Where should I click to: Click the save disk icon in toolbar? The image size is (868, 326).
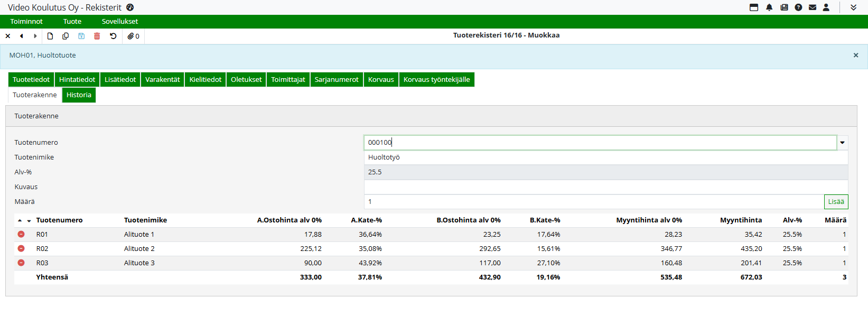coord(81,36)
